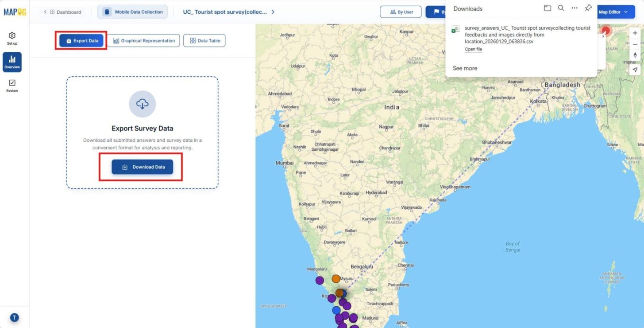Pin the Downloads popup
The image size is (644, 328).
tap(588, 8)
